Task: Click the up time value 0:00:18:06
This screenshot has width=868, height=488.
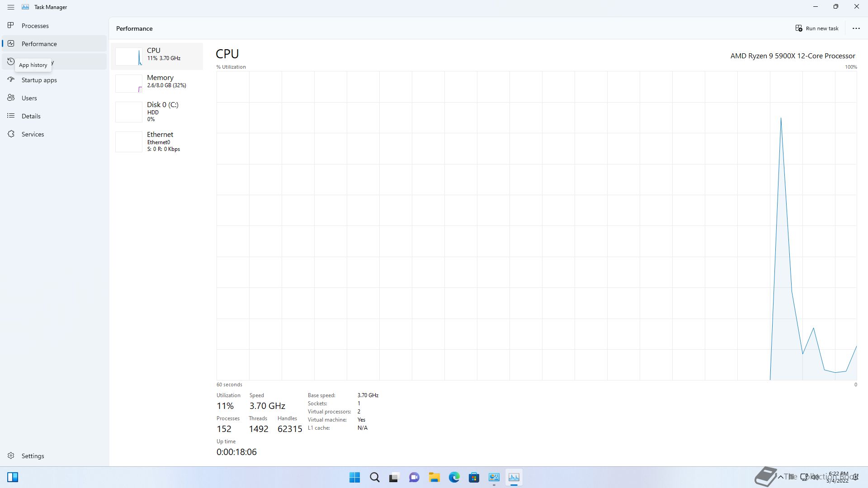Action: point(236,452)
